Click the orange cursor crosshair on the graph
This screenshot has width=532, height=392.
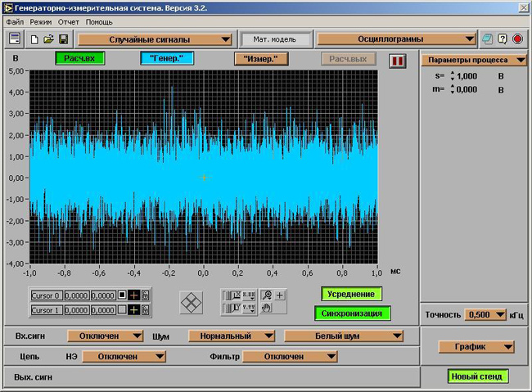(205, 178)
